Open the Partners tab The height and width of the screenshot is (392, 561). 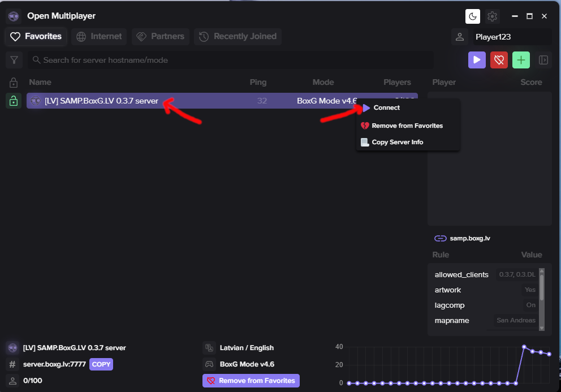pos(160,37)
